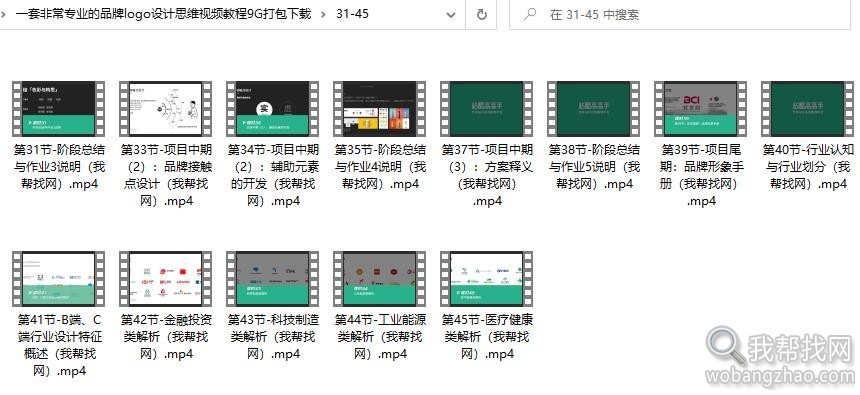
Task: Click filename 第35节-阶段总结与作业4说明
Action: coord(380,167)
